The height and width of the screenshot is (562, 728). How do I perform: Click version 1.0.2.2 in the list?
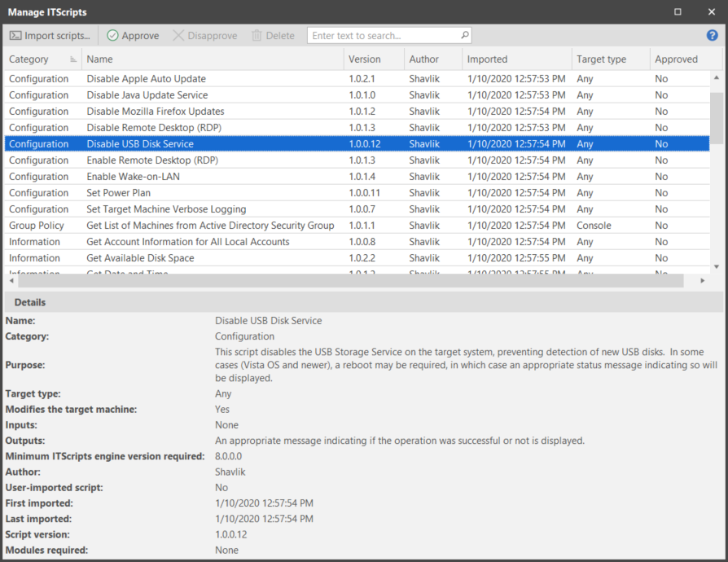click(362, 257)
